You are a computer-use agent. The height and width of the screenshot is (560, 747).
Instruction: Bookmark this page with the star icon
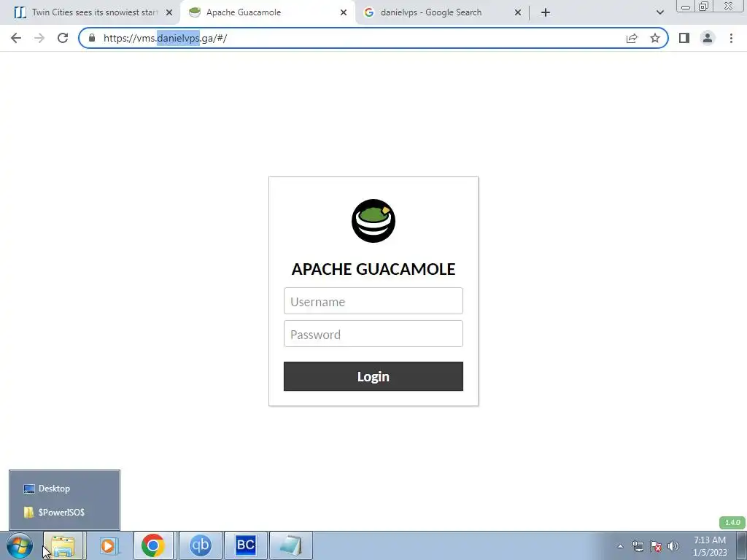pos(655,38)
